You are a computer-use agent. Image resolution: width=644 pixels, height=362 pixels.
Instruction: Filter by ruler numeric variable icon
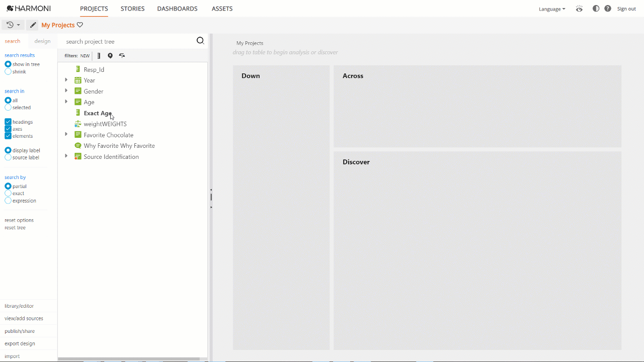(x=99, y=56)
